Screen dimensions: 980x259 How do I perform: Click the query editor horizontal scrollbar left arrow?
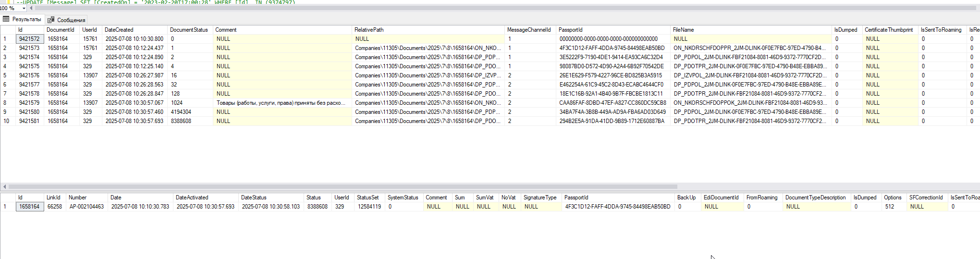pyautogui.click(x=31, y=8)
